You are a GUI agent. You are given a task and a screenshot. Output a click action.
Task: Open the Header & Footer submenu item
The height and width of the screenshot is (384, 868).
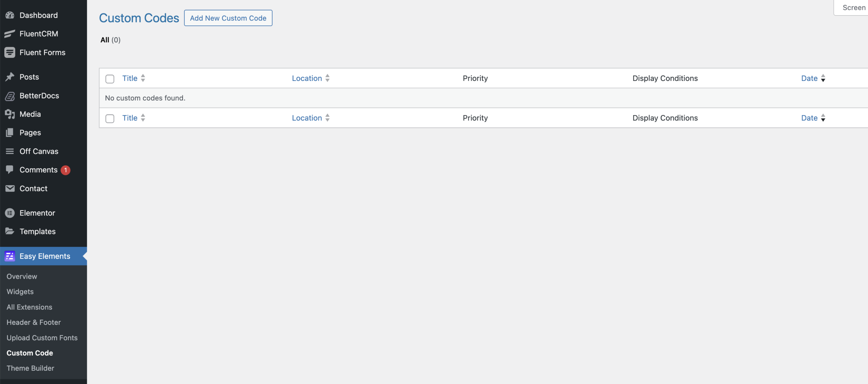point(34,322)
